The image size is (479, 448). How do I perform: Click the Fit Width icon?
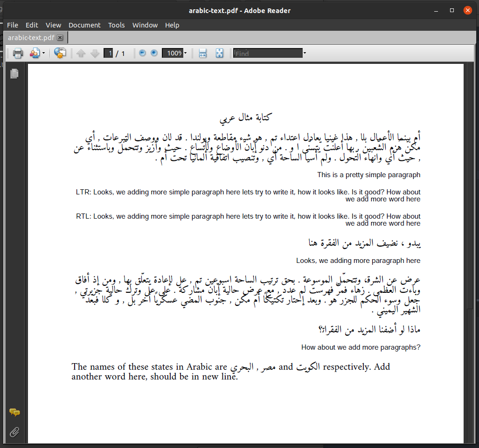pyautogui.click(x=202, y=53)
